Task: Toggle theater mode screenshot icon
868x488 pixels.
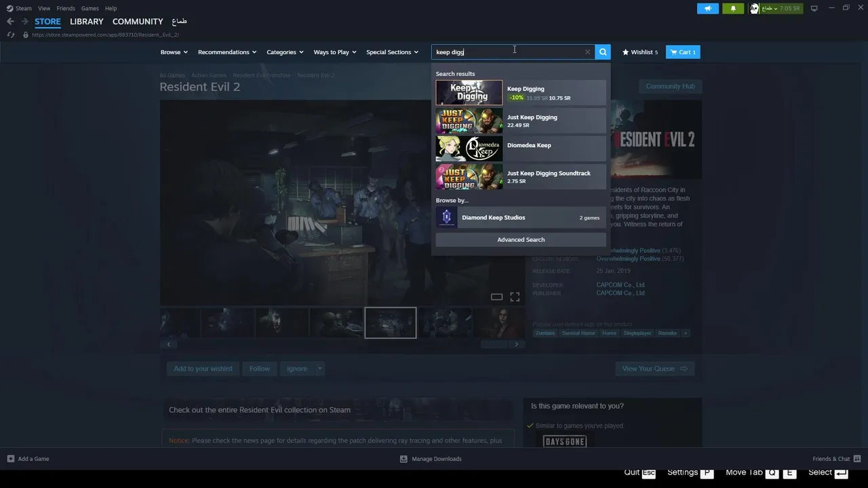Action: (496, 297)
